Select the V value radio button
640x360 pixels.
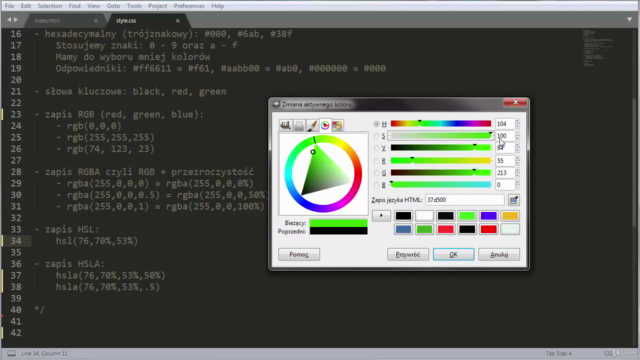(376, 148)
